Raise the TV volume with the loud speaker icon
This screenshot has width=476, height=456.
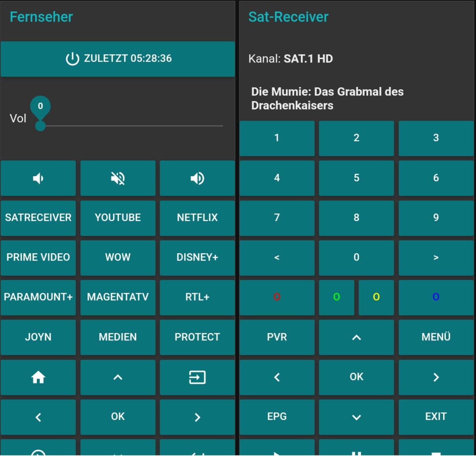197,178
